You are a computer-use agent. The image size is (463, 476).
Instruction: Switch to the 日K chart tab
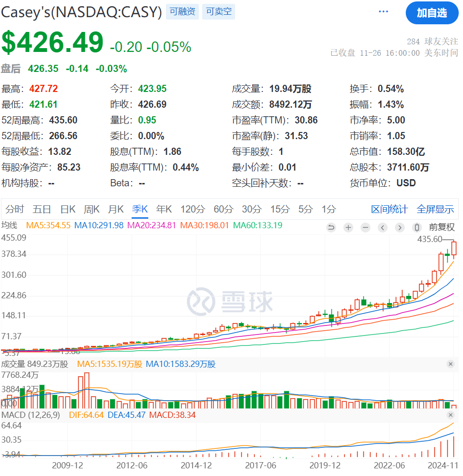[68, 209]
